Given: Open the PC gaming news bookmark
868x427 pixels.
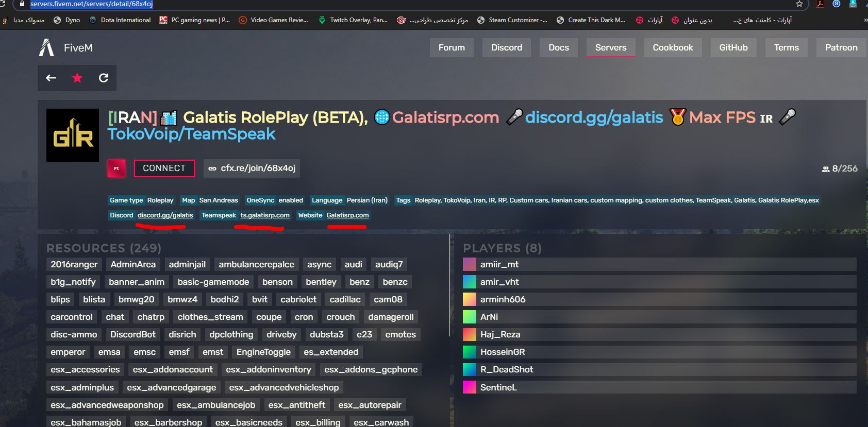Looking at the screenshot, I should 194,20.
